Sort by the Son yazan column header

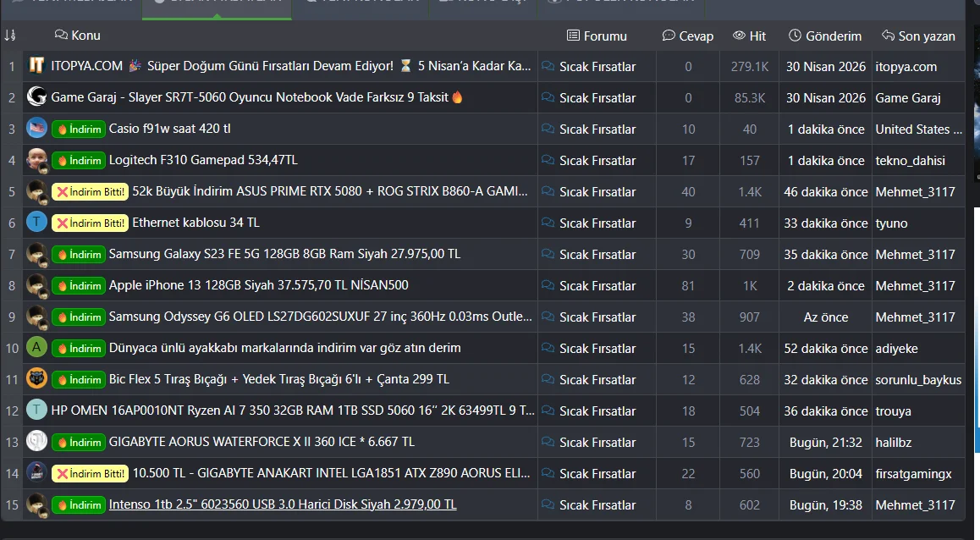pos(918,36)
